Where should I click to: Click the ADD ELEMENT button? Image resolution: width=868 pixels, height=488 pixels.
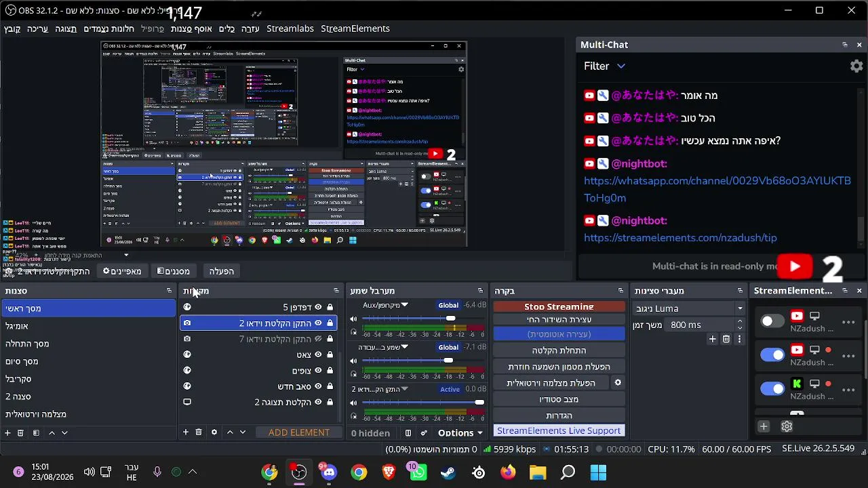tap(299, 432)
